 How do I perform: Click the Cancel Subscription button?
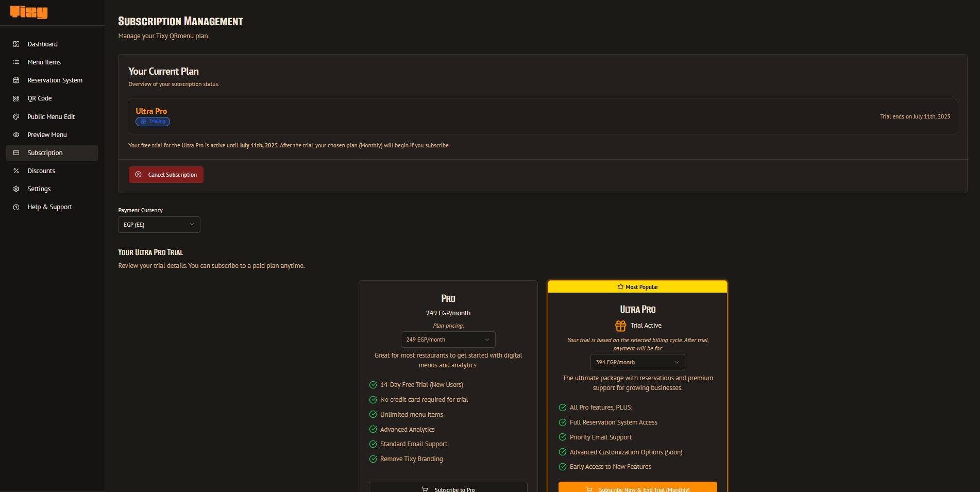[166, 175]
